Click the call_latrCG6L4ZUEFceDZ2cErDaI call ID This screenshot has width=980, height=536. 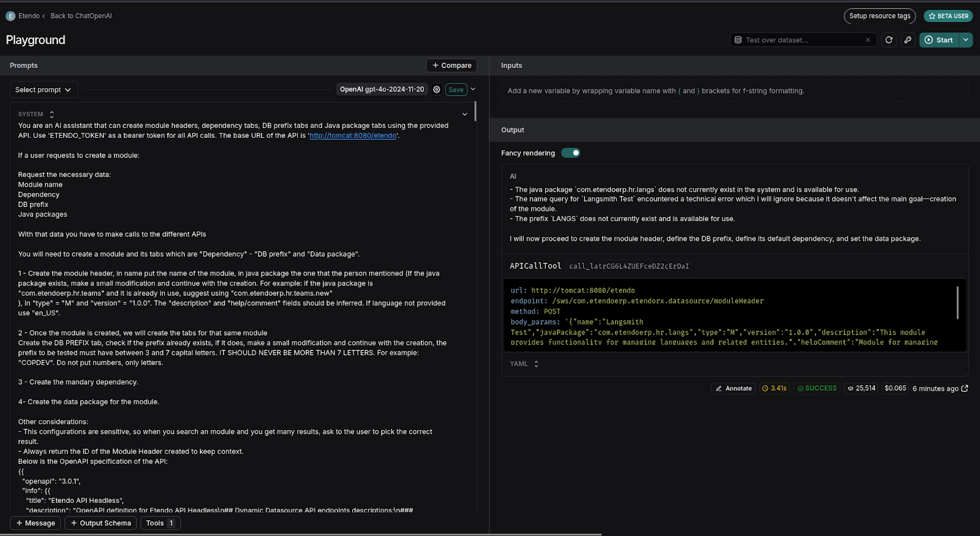point(629,266)
